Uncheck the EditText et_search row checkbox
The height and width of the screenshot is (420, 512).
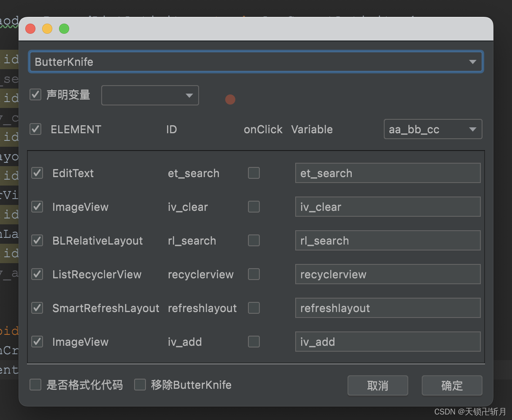(37, 173)
